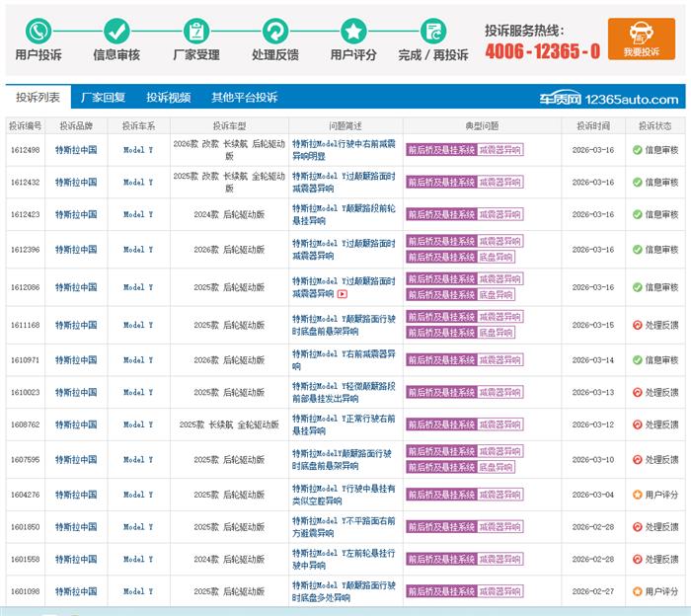This screenshot has height=616, width=691.
Task: Open Model Y series link for complaint 1612432
Action: click(138, 183)
